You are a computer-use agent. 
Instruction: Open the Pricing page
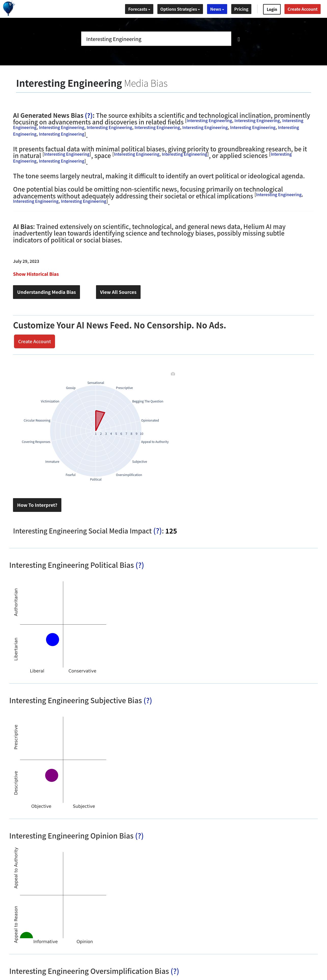pyautogui.click(x=241, y=9)
